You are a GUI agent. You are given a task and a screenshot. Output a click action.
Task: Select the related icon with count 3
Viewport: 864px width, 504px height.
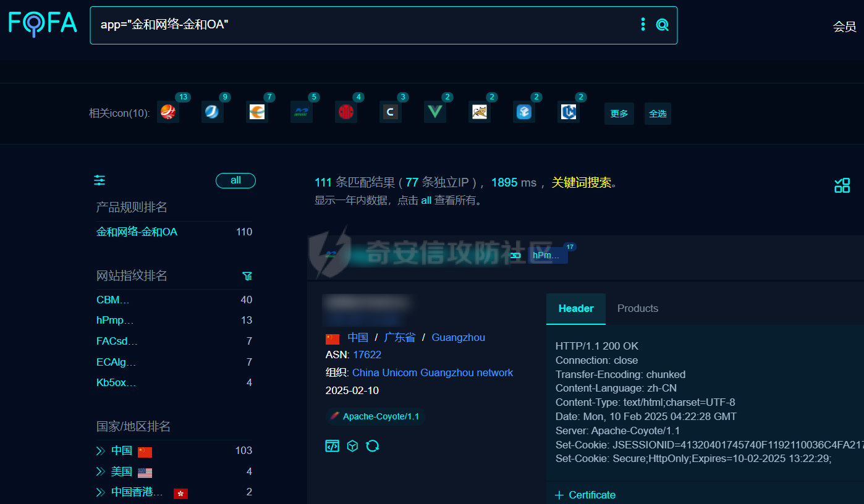click(391, 112)
